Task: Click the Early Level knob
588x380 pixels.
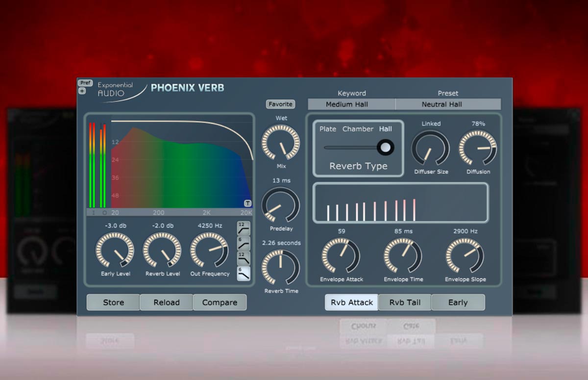Action: 115,250
